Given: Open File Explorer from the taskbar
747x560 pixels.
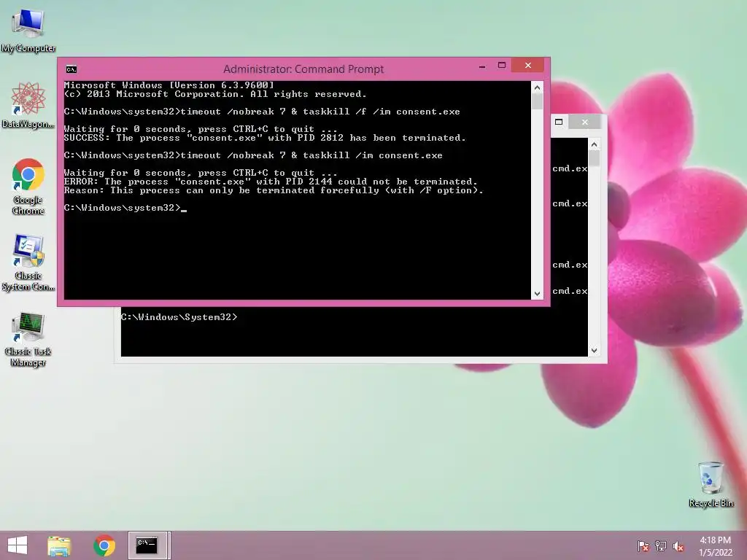Looking at the screenshot, I should (59, 545).
